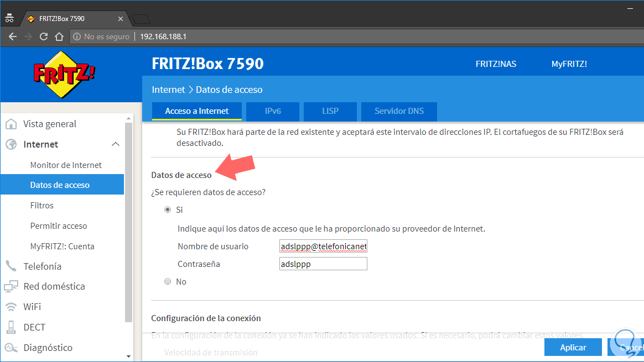Click the browser home icon
Screen dimensions: 644x362
coord(59,36)
